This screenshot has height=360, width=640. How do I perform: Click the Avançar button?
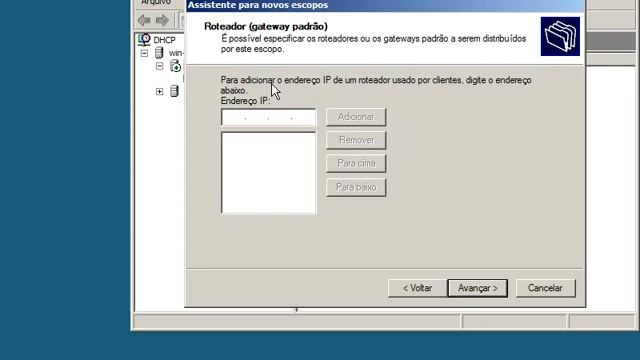[478, 288]
